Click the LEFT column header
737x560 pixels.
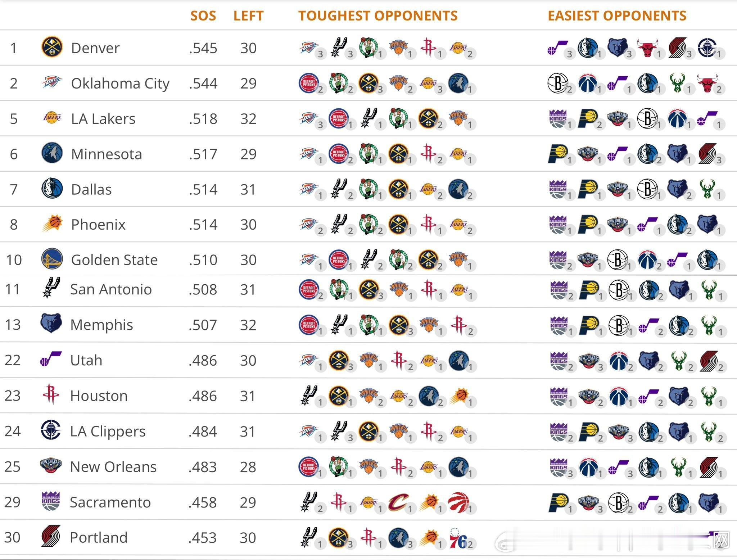(248, 16)
